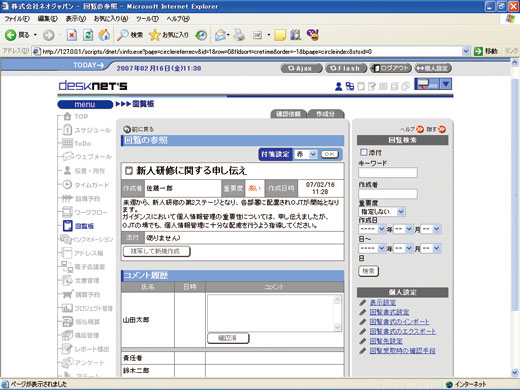The width and height of the screenshot is (520, 390).
Task: Open the ウェブメール envelope icon
Action: 68,156
